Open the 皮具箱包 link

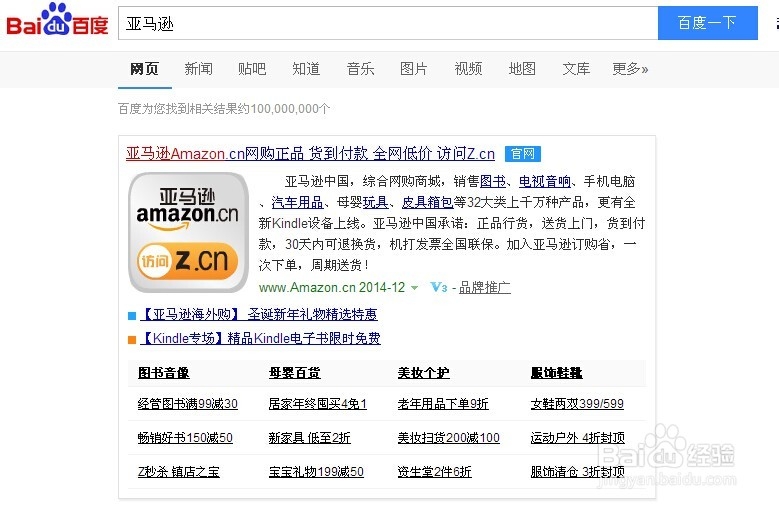(427, 202)
